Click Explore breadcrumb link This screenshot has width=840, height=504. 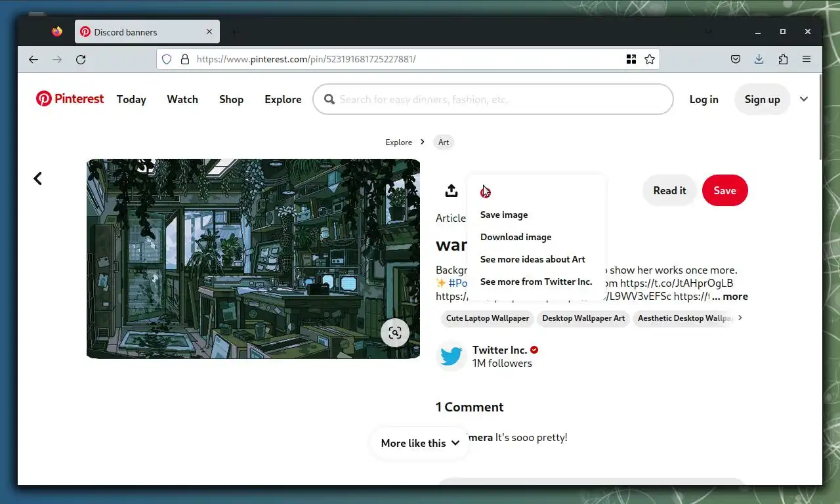coord(398,142)
